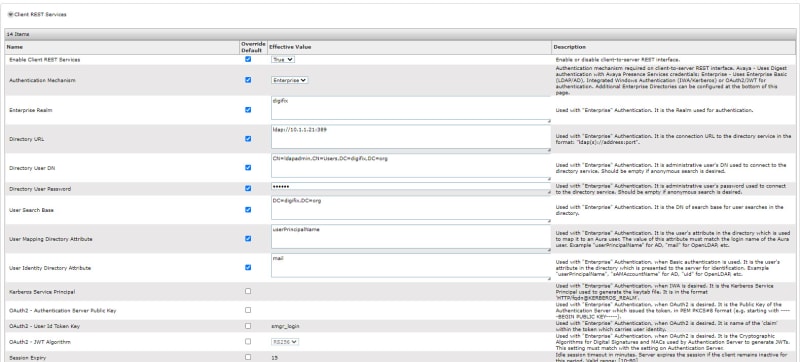Click the User Identity Directory Attribute text area
800x362 pixels.
click(411, 267)
